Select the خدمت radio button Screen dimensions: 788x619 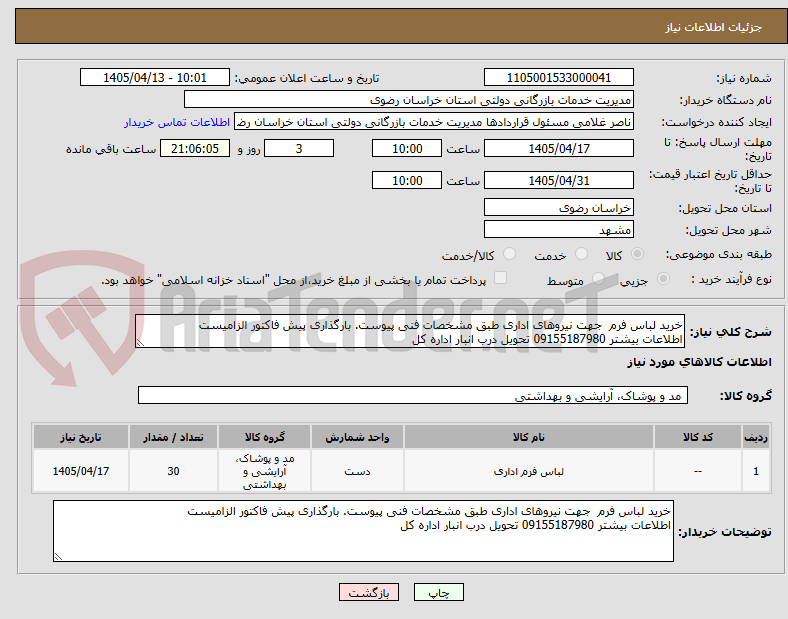coord(581,254)
